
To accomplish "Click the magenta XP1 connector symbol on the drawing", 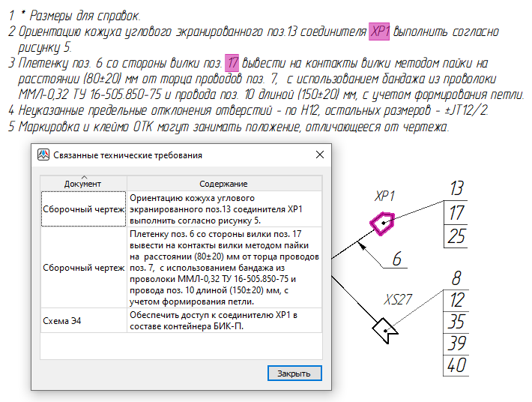I will pos(383,223).
